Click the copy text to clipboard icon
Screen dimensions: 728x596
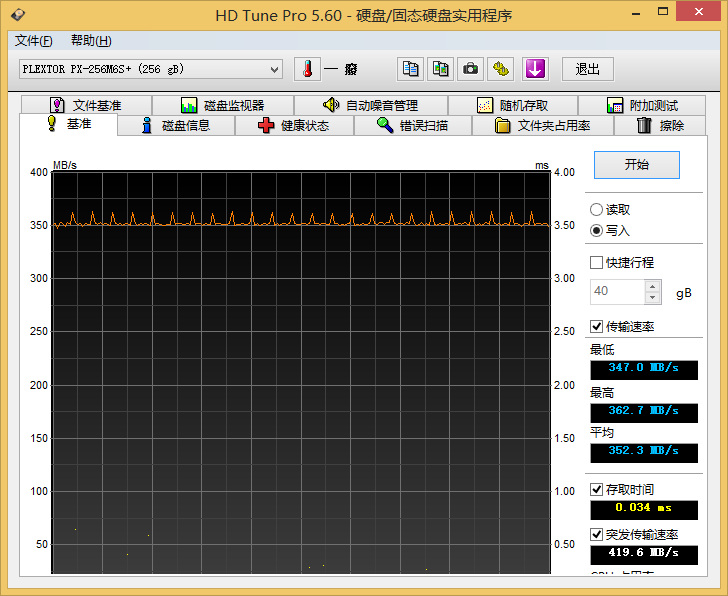pyautogui.click(x=409, y=69)
